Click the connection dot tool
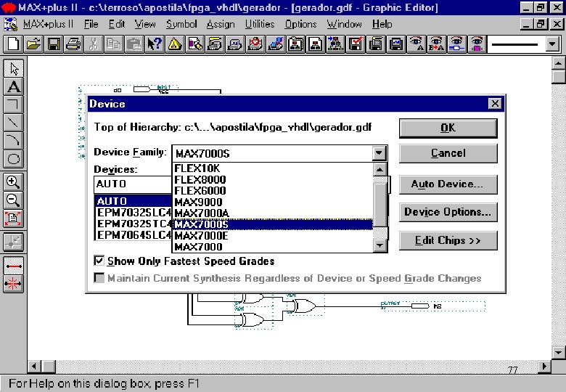Image resolution: width=566 pixels, height=392 pixels. (x=14, y=242)
